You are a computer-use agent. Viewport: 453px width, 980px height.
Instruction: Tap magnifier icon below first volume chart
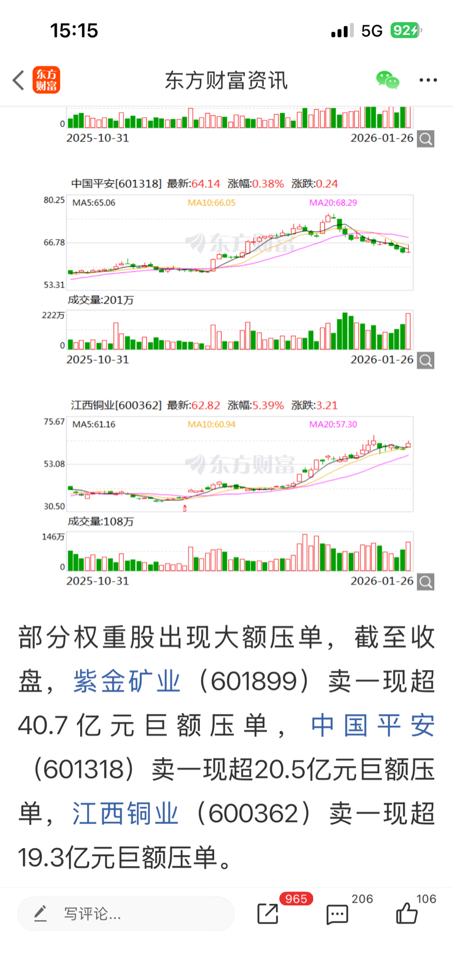pos(426,139)
